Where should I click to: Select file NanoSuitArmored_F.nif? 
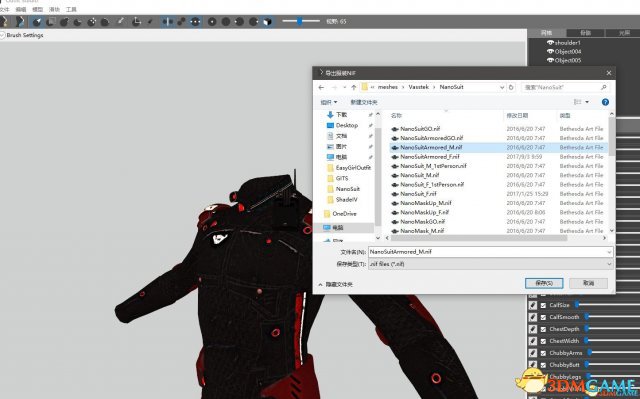point(429,157)
